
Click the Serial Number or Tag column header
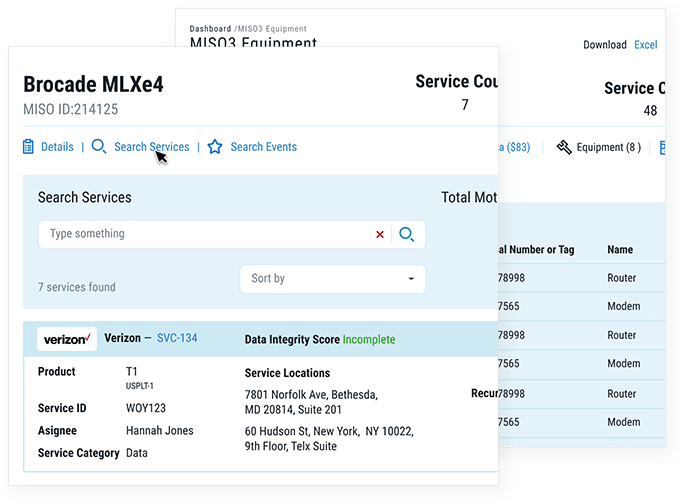click(536, 250)
